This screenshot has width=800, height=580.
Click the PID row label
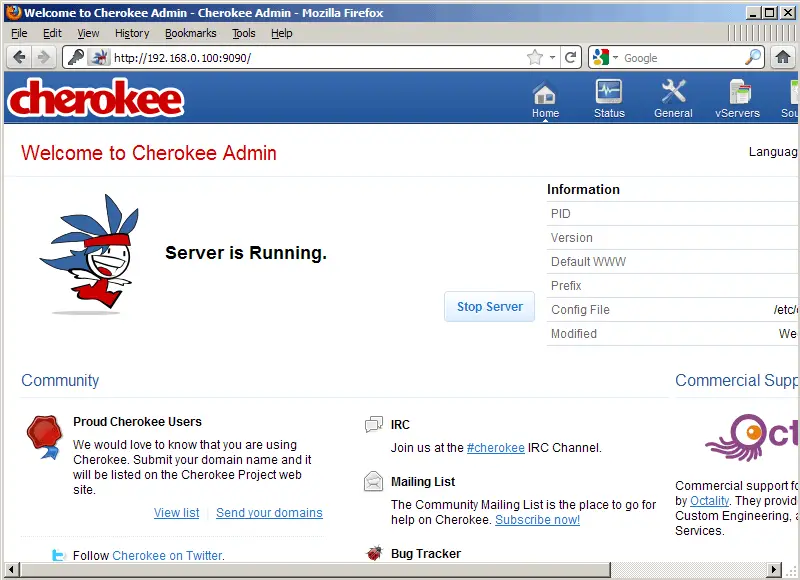point(561,214)
